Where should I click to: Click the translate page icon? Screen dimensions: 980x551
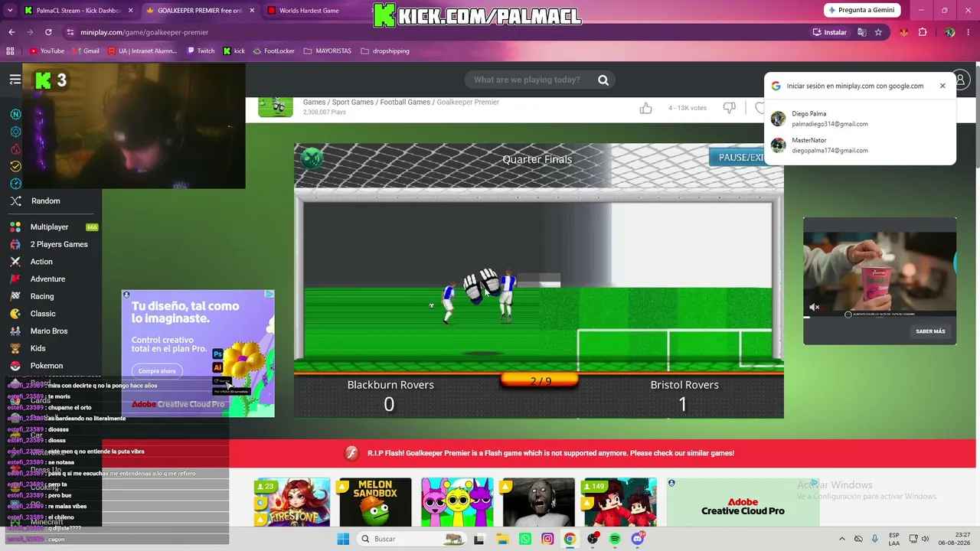pos(862,32)
